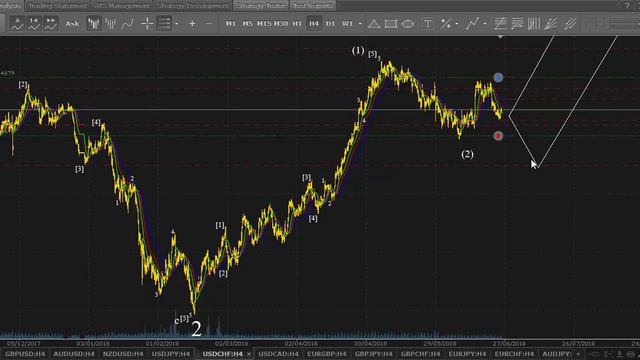Jump to chart start with rewind icon
The width and height of the screenshot is (640, 360).
[x=34, y=24]
